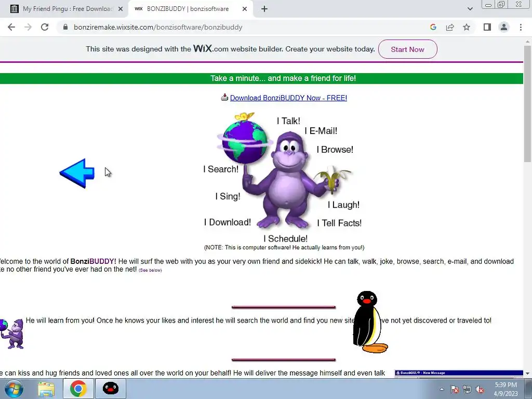Click the Pingu app taskbar icon
Image resolution: width=532 pixels, height=399 pixels.
click(x=111, y=389)
